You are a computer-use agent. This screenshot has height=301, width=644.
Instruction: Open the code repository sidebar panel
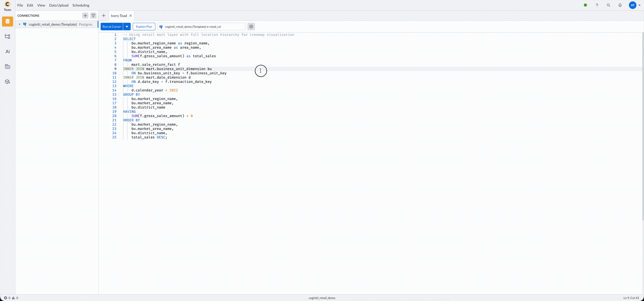click(x=8, y=66)
